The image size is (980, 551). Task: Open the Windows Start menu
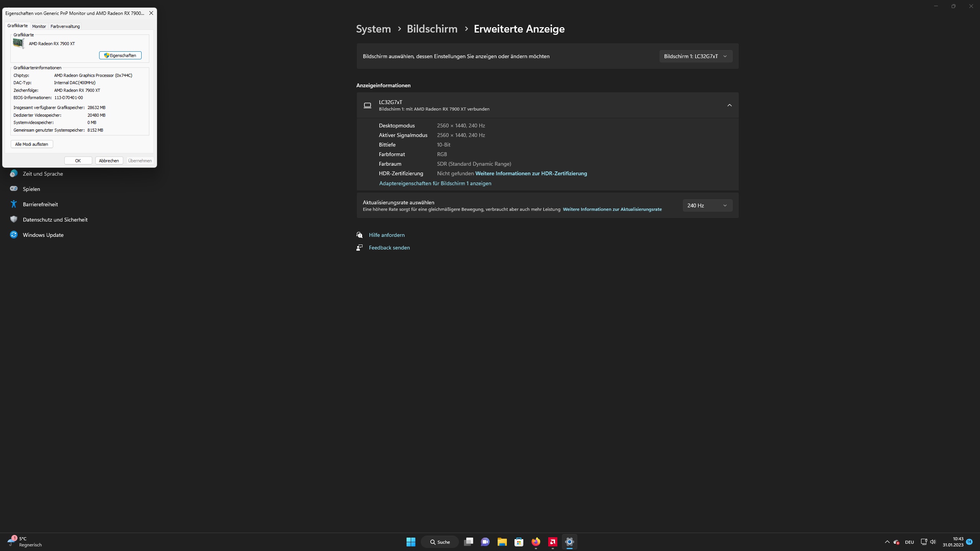pos(411,542)
